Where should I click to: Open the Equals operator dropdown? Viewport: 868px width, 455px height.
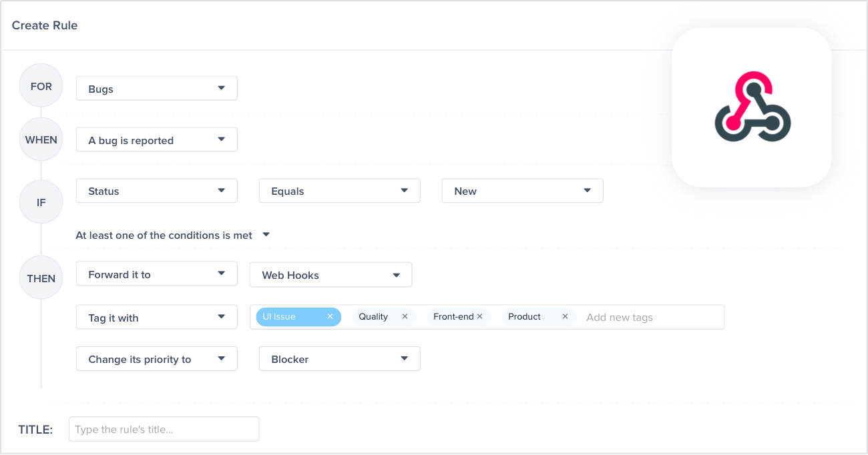coord(339,190)
